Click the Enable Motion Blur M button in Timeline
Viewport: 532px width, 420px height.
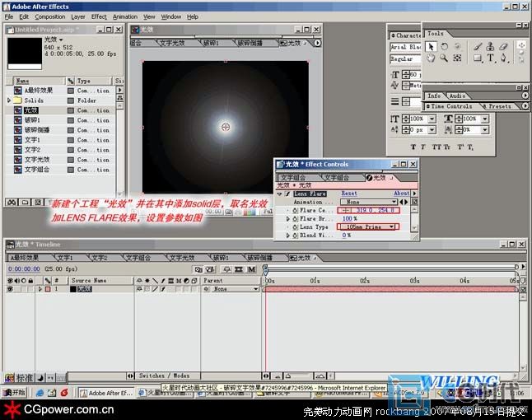click(251, 269)
